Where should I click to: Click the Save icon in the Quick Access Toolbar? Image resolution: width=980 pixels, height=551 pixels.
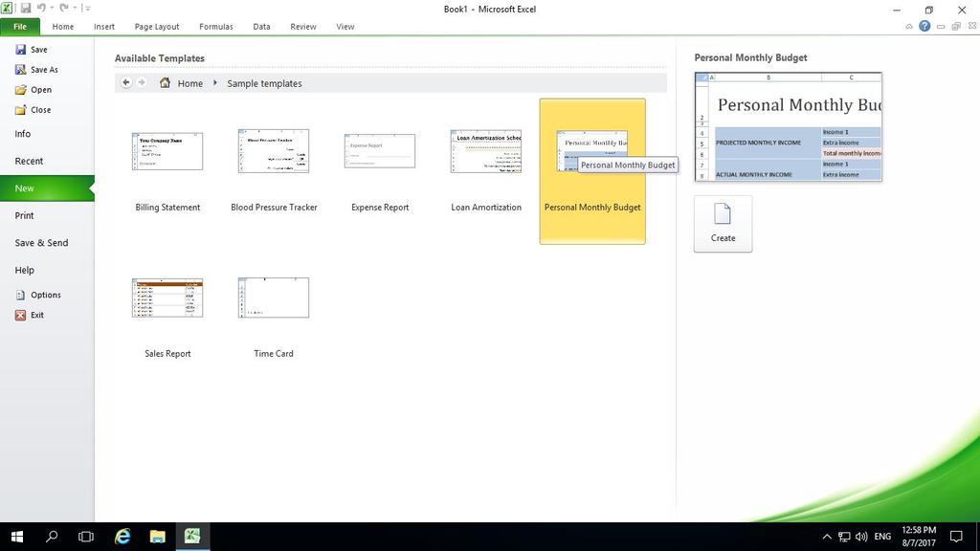tap(26, 8)
